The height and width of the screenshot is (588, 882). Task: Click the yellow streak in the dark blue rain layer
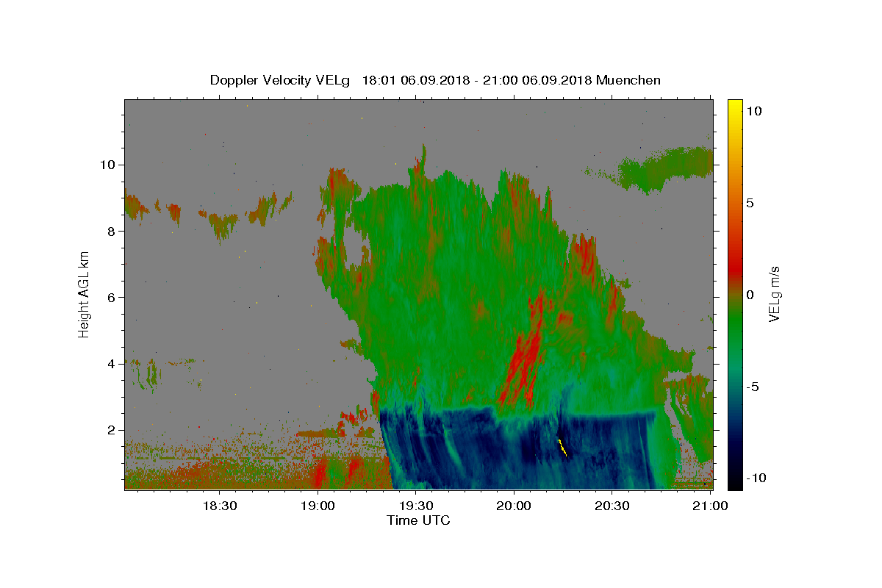pos(562,448)
